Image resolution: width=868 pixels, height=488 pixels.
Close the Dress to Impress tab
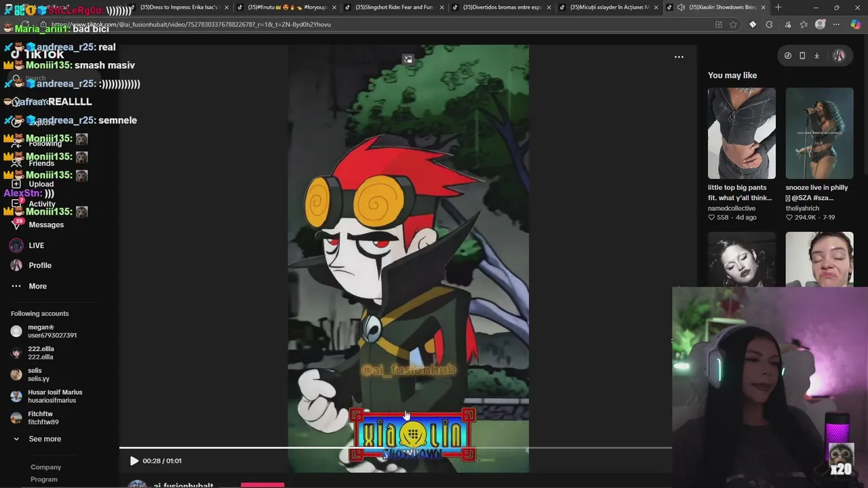click(227, 7)
